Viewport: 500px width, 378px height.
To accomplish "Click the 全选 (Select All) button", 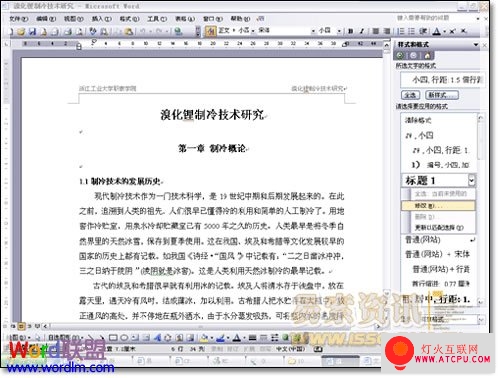I will point(410,95).
